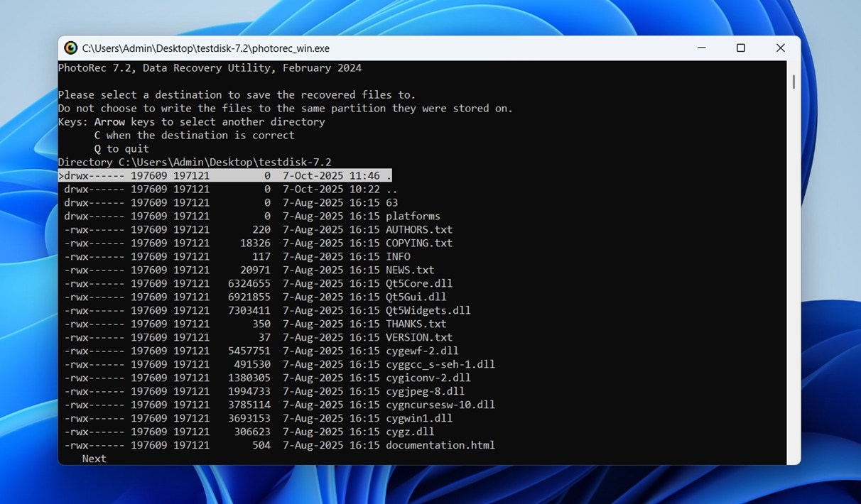
Task: Click the PhotoRec icon in the title bar
Action: point(70,48)
